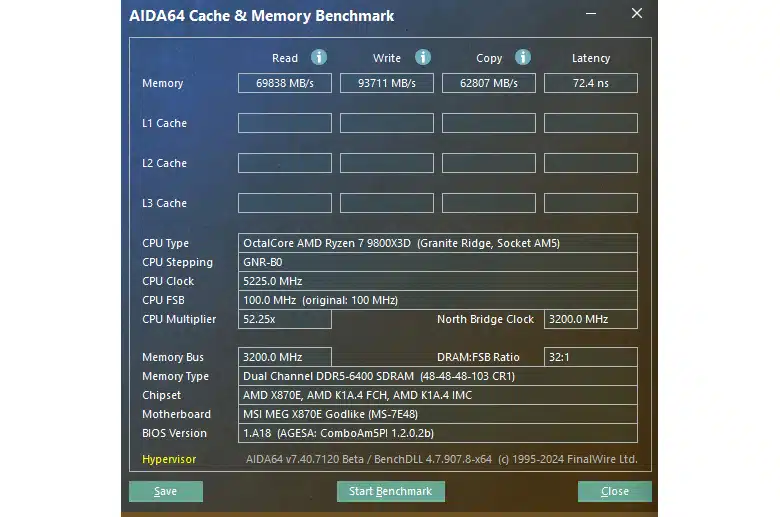Viewport: 780px width, 517px height.
Task: Click the empty L2 Cache Write field
Action: click(387, 163)
